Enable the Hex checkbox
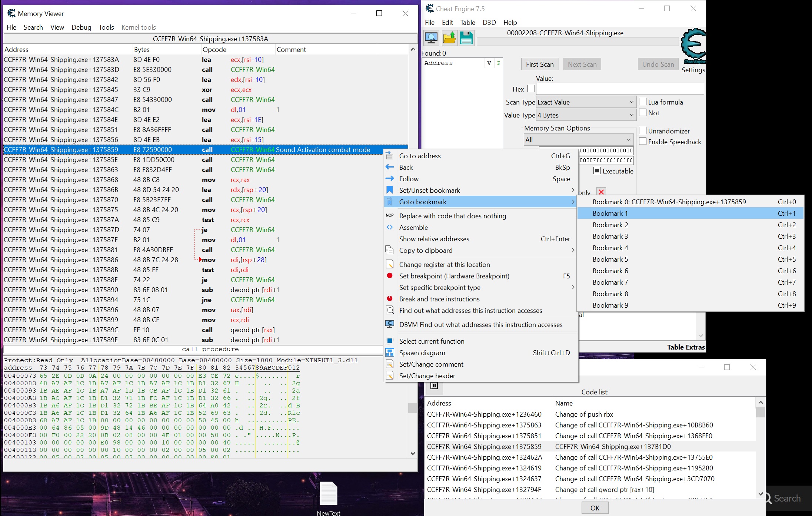812x516 pixels. point(531,89)
